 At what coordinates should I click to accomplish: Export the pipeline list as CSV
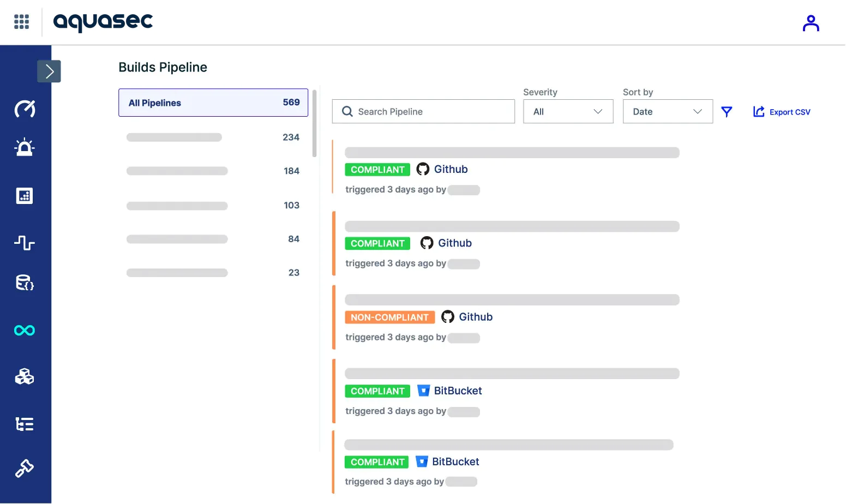(x=782, y=112)
